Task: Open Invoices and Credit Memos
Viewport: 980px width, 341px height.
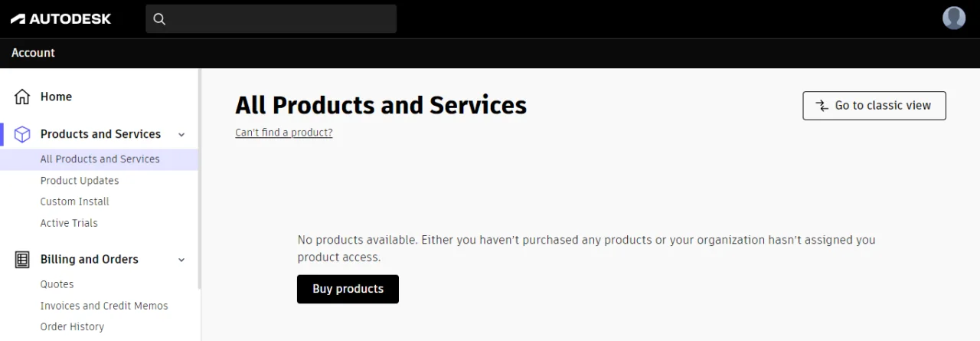Action: [104, 306]
